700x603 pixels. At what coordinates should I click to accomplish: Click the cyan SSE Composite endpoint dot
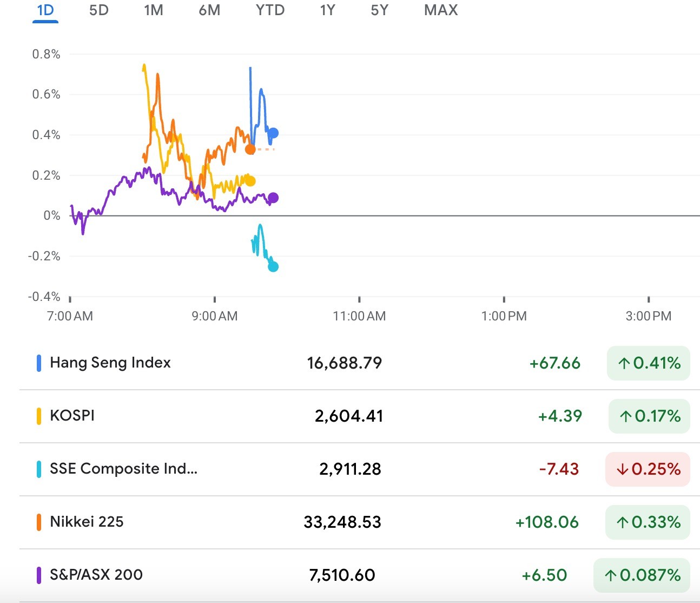[273, 266]
